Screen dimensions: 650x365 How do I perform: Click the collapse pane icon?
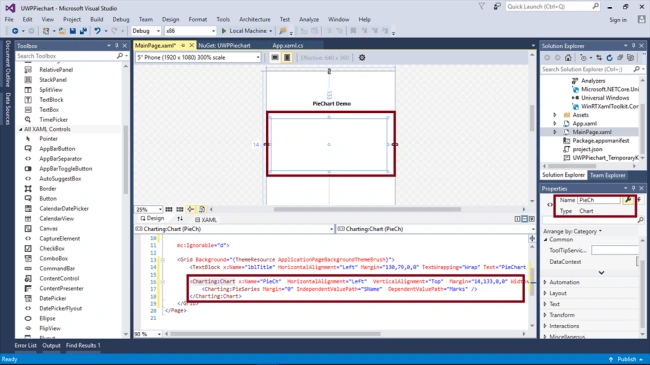(x=532, y=219)
